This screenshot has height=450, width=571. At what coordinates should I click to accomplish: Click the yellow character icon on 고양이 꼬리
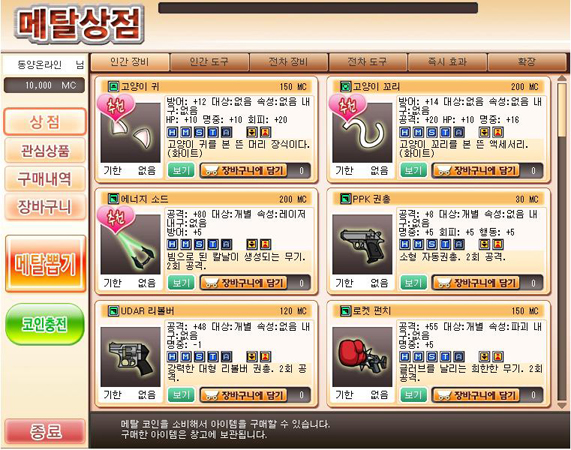coord(484,132)
